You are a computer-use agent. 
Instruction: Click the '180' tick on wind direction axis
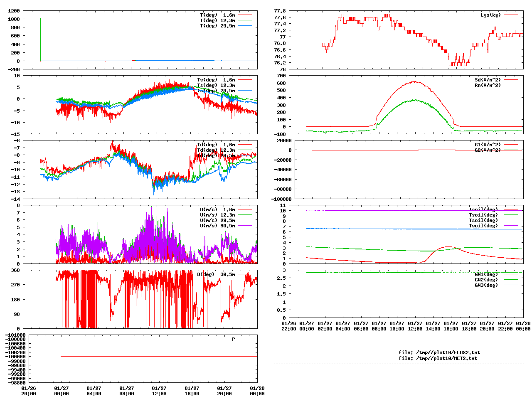pos(15,299)
